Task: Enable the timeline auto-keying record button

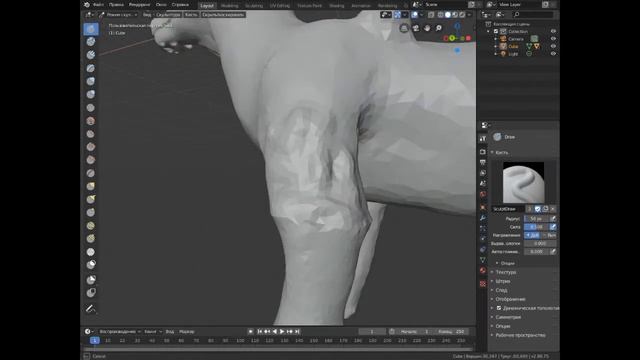Action: click(x=251, y=331)
